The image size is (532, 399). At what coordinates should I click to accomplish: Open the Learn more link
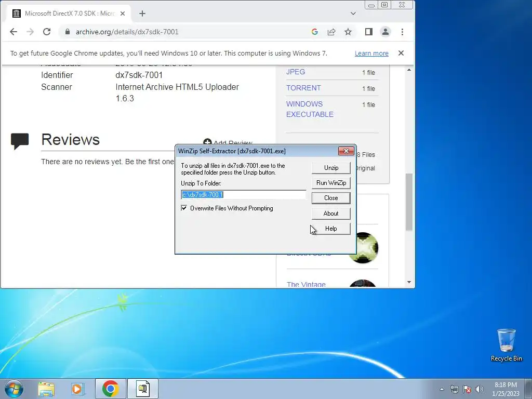pyautogui.click(x=371, y=54)
